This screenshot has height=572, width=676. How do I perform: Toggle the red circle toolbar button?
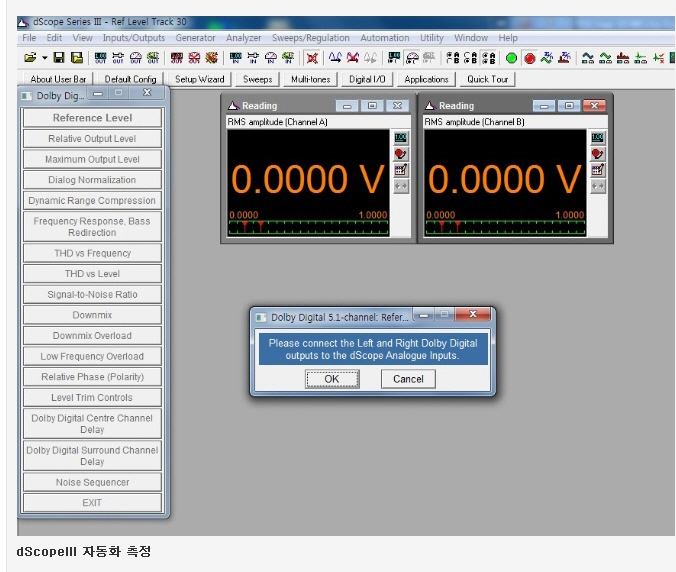pos(530,58)
